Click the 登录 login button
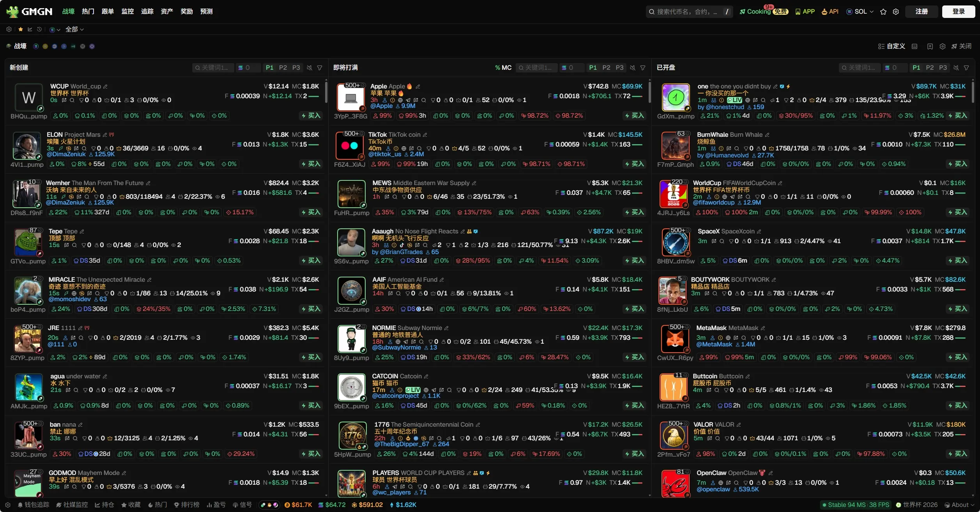Screen dimensions: 980x512 pos(958,12)
